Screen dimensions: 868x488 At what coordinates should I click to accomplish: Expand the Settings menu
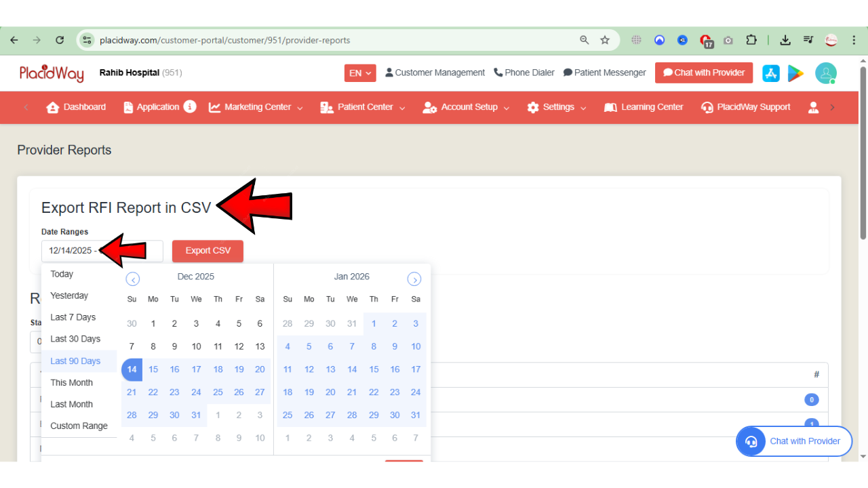[x=556, y=107]
